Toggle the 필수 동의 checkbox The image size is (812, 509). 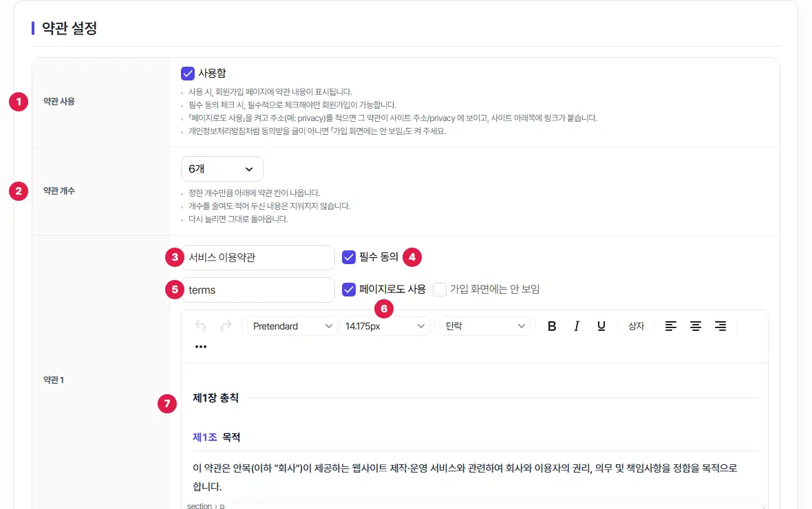point(348,257)
